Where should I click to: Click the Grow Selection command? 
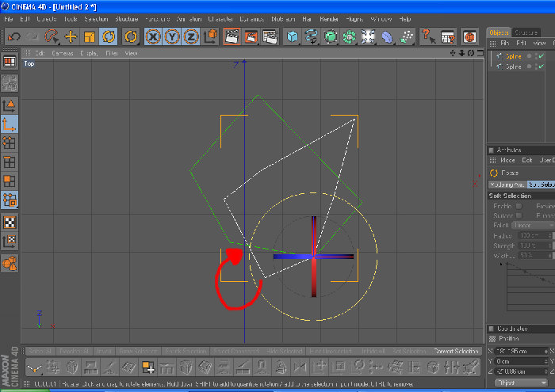138,352
